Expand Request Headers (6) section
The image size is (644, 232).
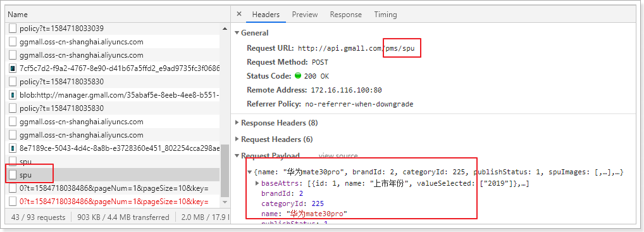[x=237, y=139]
